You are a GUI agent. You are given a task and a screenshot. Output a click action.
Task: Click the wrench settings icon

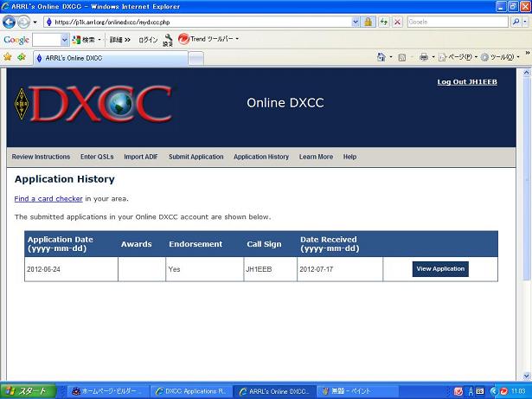coord(168,40)
